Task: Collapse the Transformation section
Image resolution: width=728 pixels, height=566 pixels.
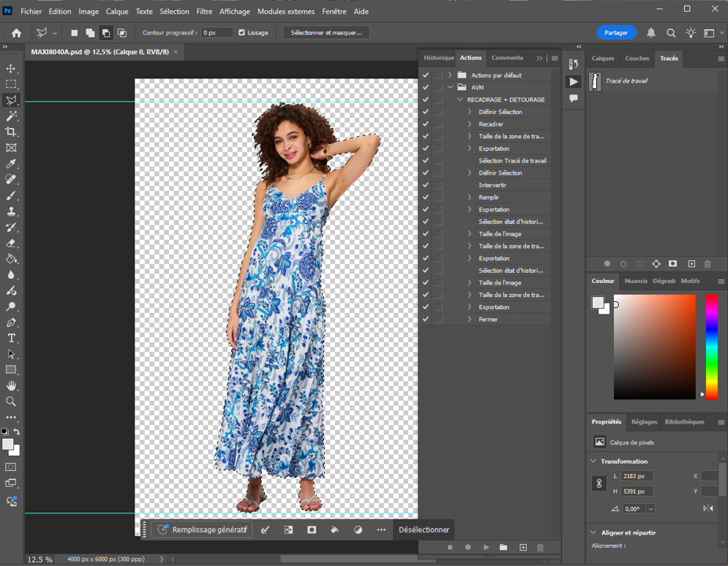Action: coord(593,461)
